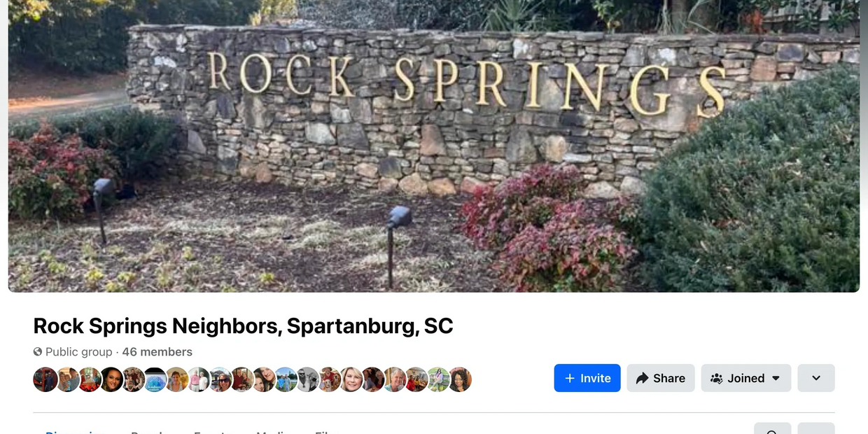Expand the chevron more-options button
The width and height of the screenshot is (868, 434).
(x=816, y=378)
